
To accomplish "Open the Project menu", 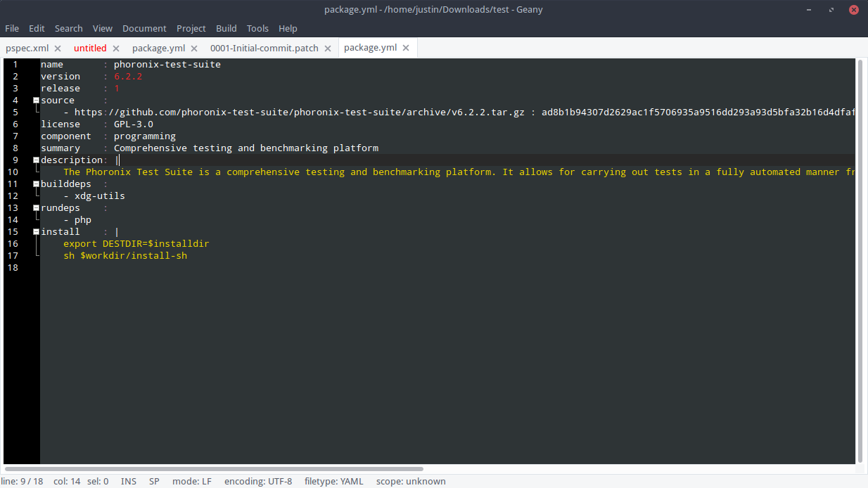I will point(191,29).
